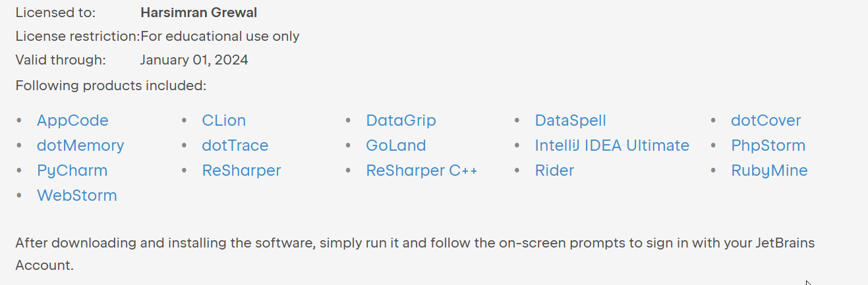
Task: Open the RubyMine product link
Action: tap(769, 170)
